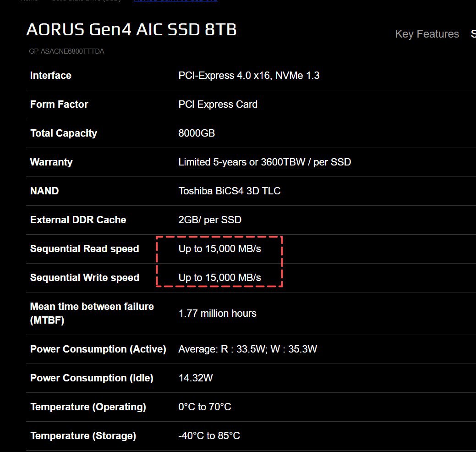This screenshot has height=452, width=476.
Task: Select the PCI Express Card value
Action: click(x=218, y=104)
